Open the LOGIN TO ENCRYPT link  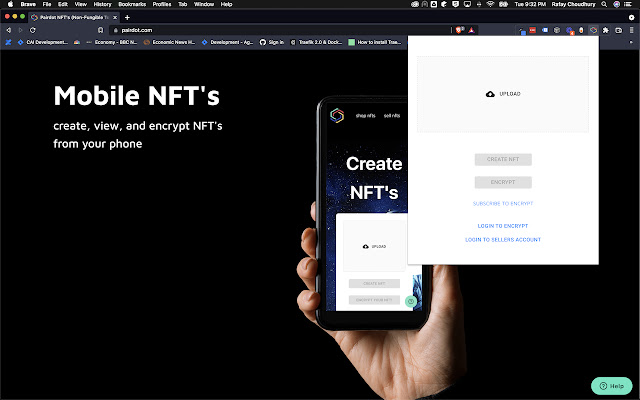[503, 226]
